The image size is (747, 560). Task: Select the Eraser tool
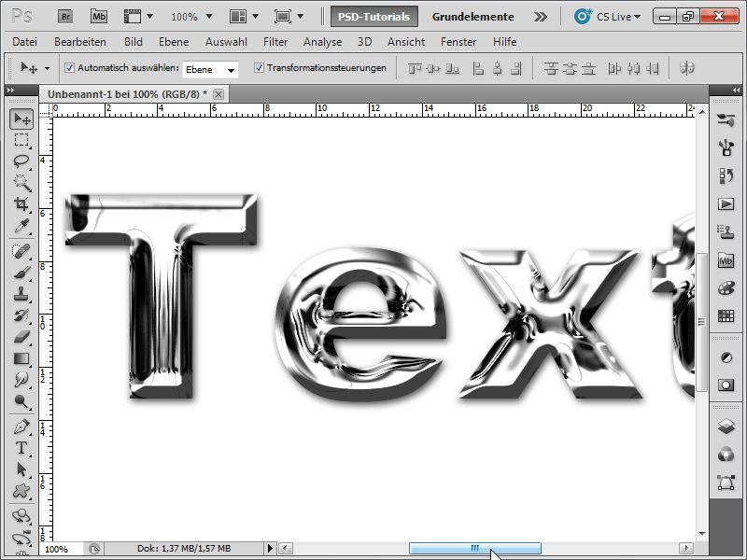coord(21,337)
